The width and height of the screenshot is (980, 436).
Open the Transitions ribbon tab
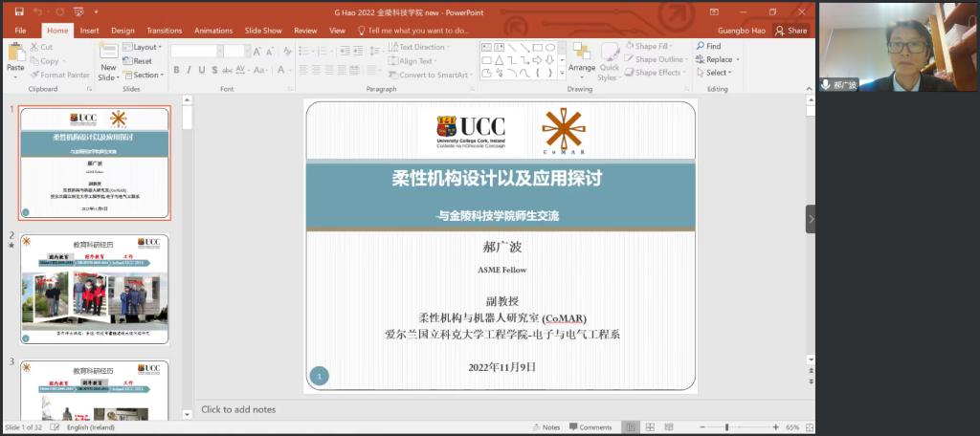[165, 31]
